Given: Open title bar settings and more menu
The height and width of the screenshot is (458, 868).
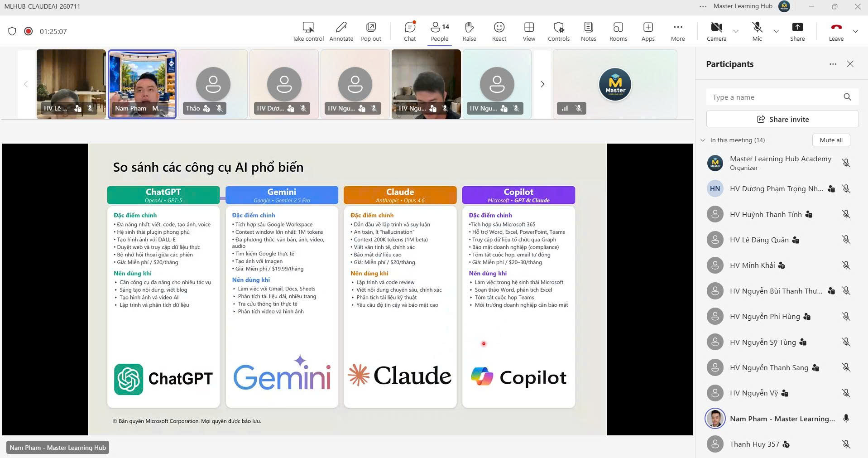Looking at the screenshot, I should [703, 6].
